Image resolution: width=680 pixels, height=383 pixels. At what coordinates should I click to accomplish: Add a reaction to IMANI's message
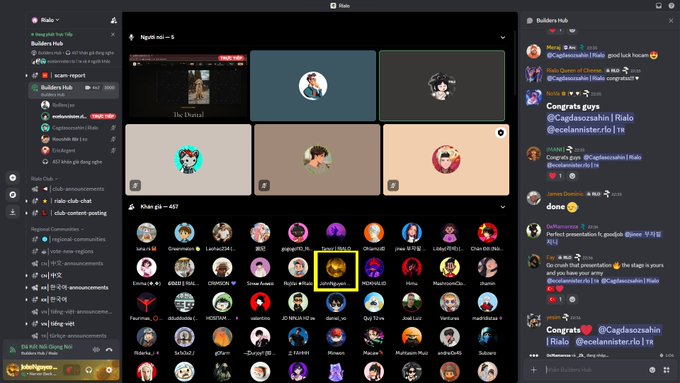(x=572, y=176)
